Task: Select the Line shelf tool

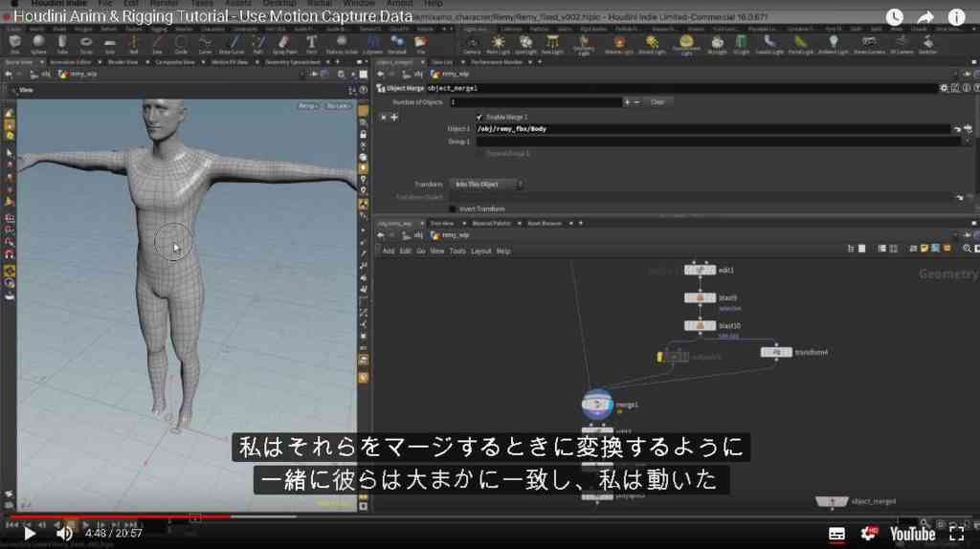Action: click(157, 44)
